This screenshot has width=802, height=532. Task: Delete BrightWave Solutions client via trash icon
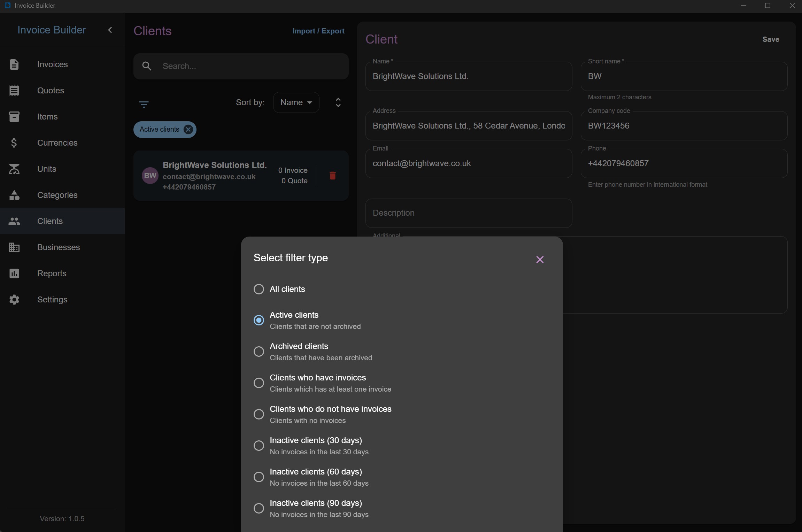[333, 176]
